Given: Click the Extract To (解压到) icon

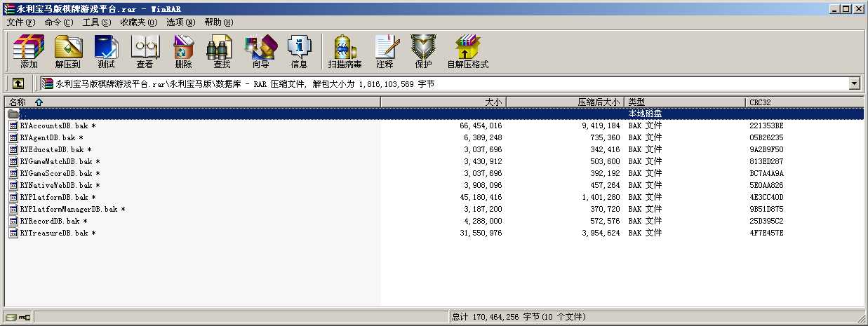Looking at the screenshot, I should [x=68, y=51].
